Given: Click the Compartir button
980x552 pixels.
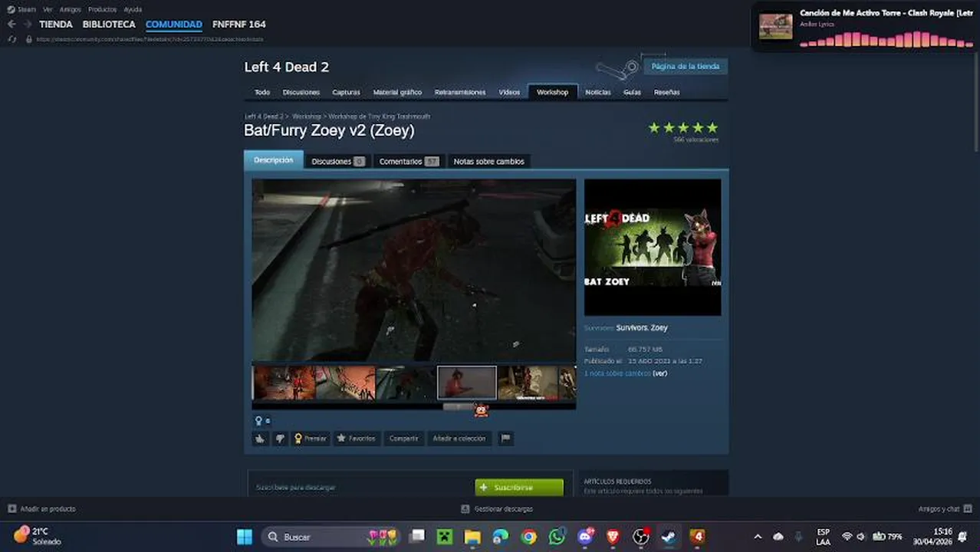Looking at the screenshot, I should pyautogui.click(x=403, y=439).
